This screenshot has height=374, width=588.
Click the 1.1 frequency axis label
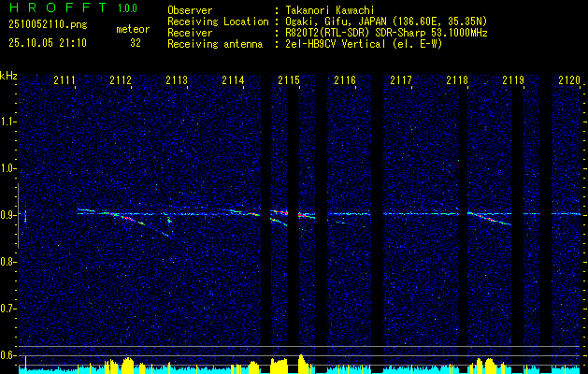pyautogui.click(x=7, y=122)
